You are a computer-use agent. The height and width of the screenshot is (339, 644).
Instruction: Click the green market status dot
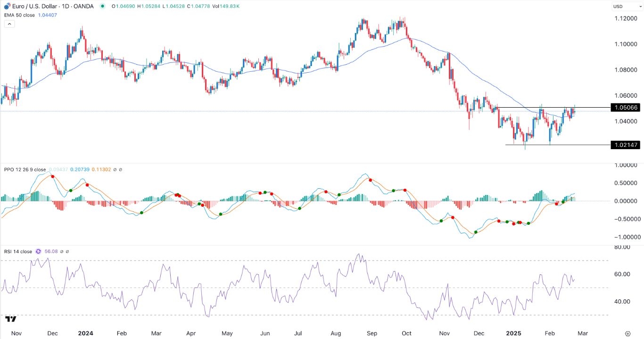[102, 6]
